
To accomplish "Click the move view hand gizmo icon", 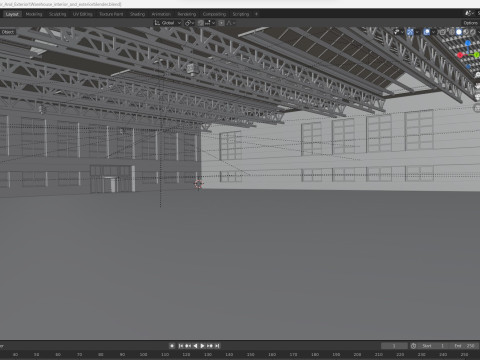I will click(x=478, y=86).
